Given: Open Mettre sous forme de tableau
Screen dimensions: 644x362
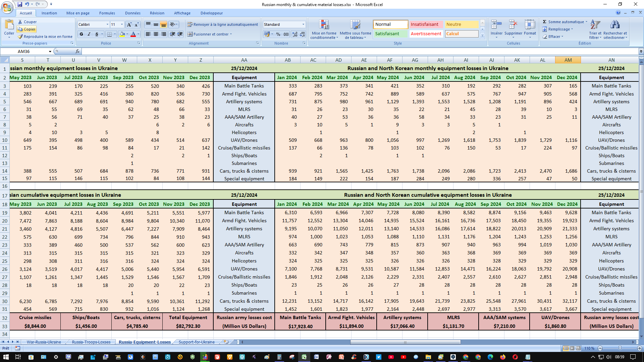Looking at the screenshot, I should pyautogui.click(x=355, y=29).
